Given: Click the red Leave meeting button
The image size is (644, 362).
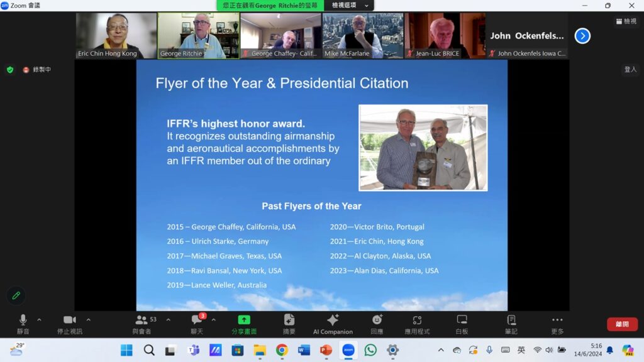Looking at the screenshot, I should coord(621,324).
